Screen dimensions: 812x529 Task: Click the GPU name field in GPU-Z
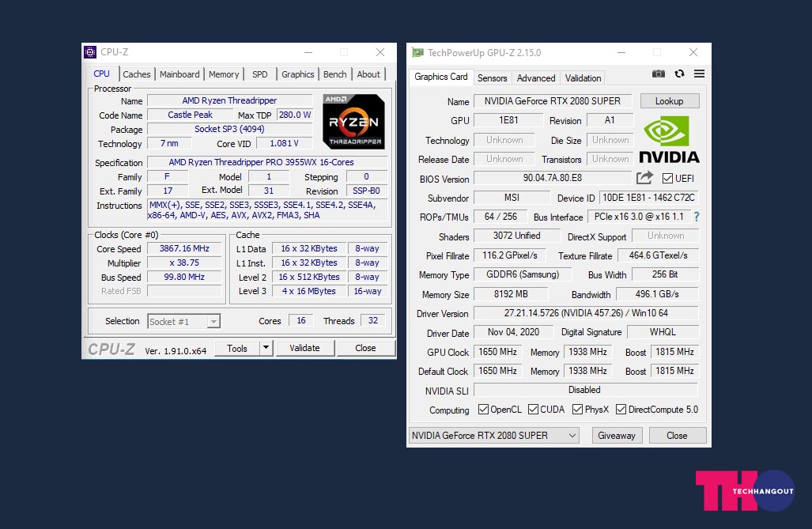click(x=553, y=101)
